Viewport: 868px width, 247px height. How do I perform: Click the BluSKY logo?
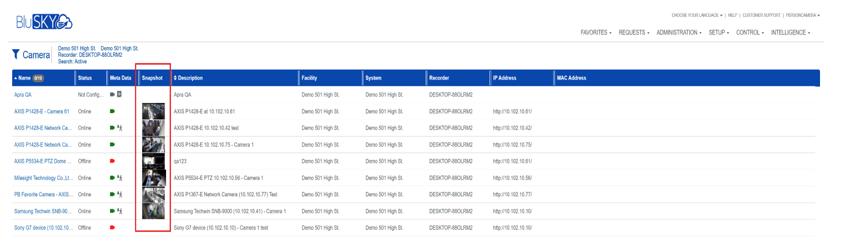tap(44, 22)
